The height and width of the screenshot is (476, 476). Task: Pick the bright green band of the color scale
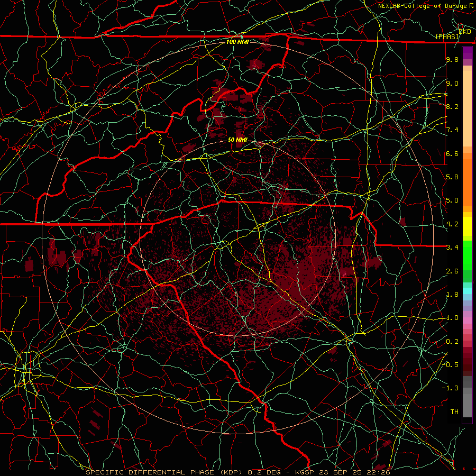[467, 254]
